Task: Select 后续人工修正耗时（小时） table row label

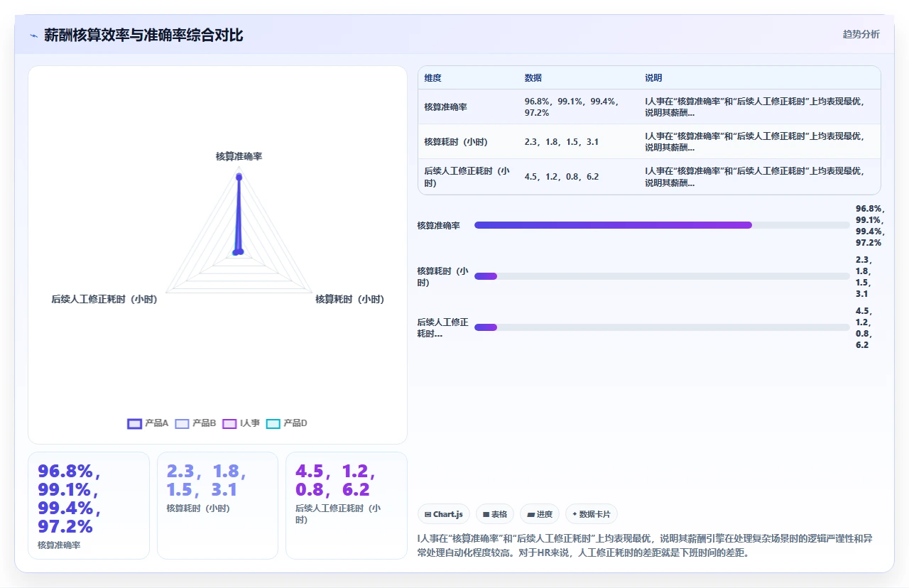Action: pyautogui.click(x=467, y=177)
